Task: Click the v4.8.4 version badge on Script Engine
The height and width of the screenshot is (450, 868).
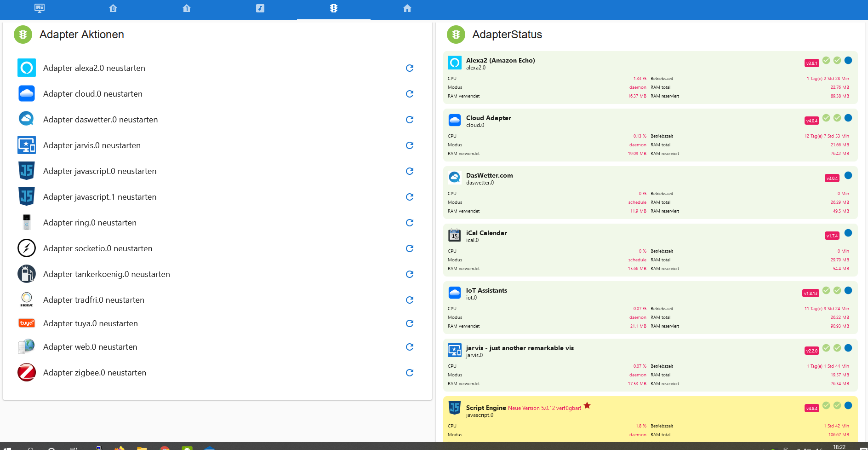Action: pos(812,409)
